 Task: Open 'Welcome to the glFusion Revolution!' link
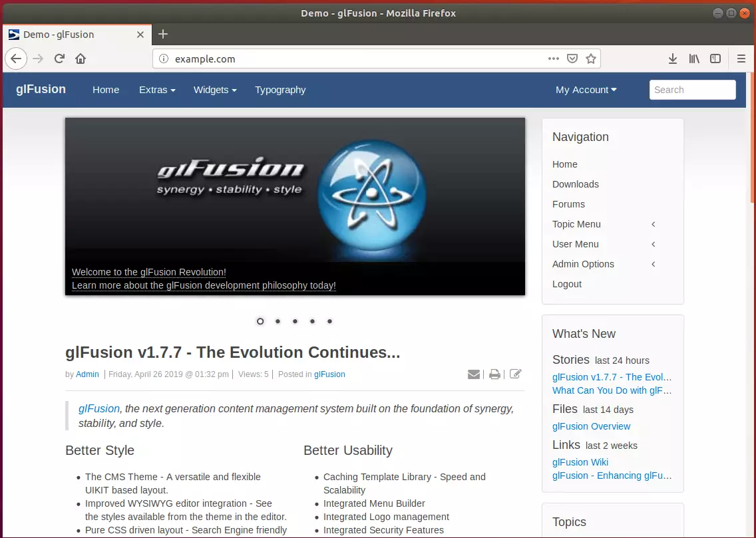click(149, 272)
